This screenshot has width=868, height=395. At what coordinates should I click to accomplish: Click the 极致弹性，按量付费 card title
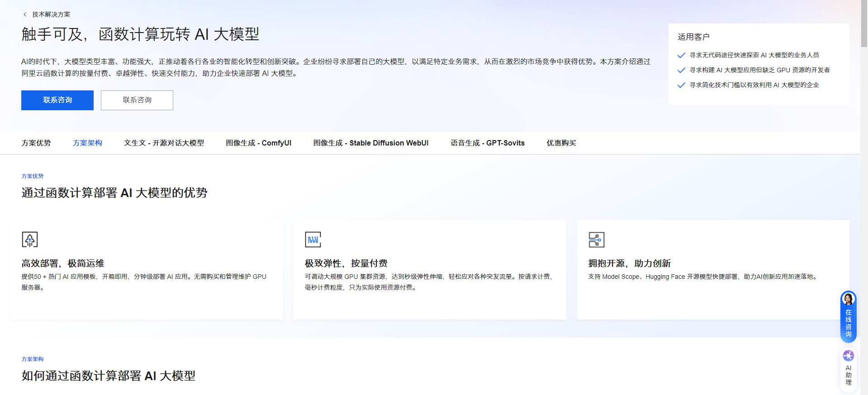point(346,263)
